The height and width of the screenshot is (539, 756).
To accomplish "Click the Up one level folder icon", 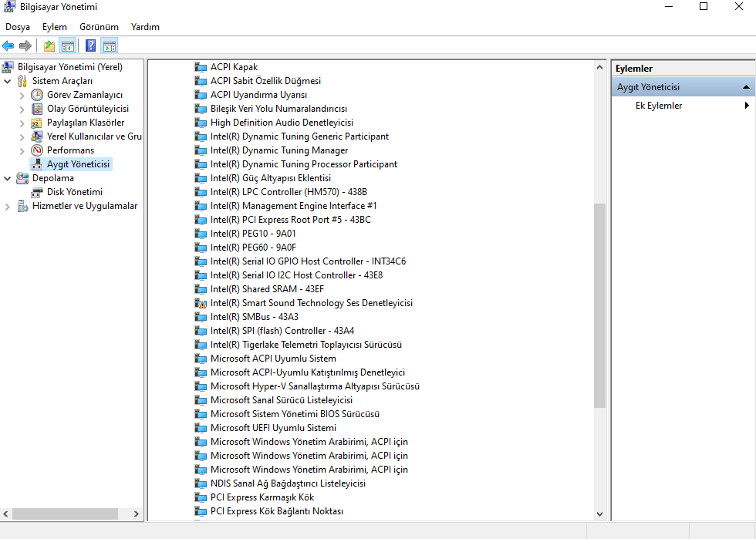I will [49, 45].
